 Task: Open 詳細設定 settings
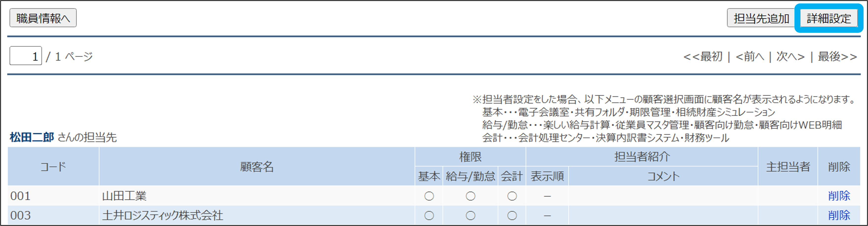coord(829,18)
